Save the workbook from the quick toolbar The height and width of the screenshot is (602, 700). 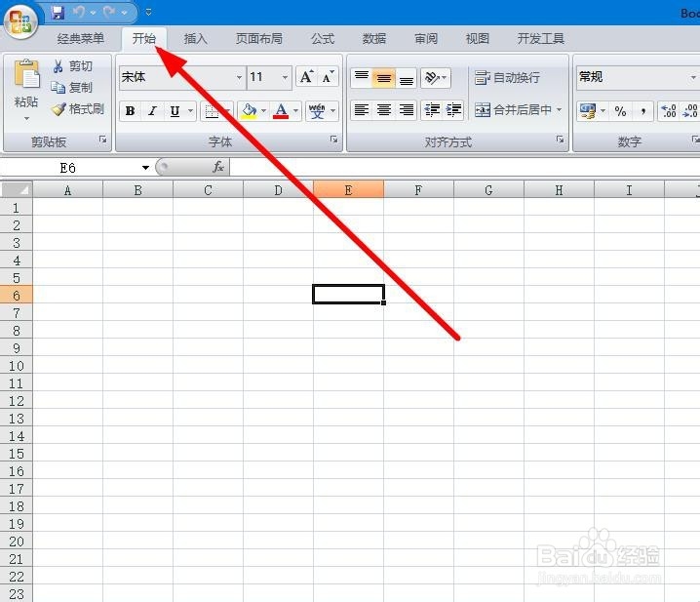point(58,12)
